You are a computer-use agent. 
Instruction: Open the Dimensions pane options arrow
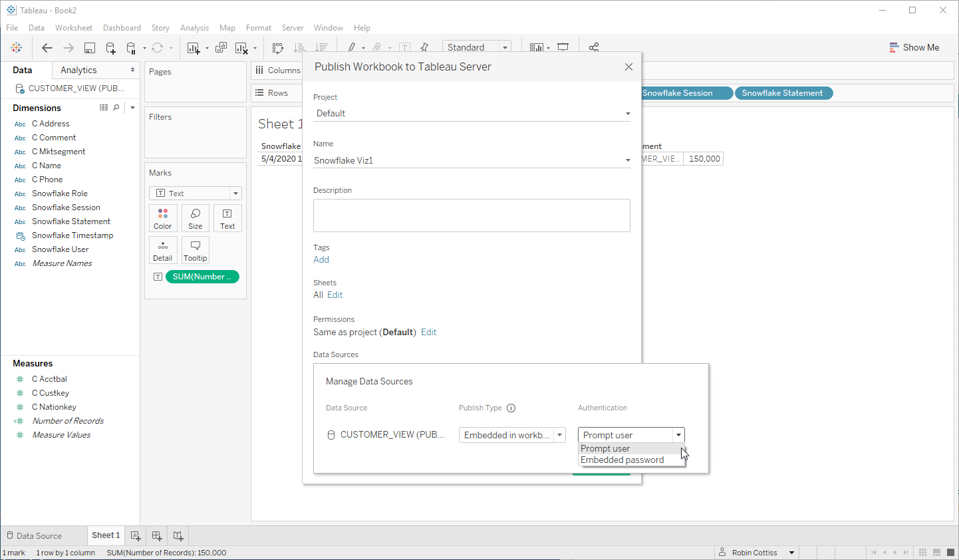pos(132,108)
